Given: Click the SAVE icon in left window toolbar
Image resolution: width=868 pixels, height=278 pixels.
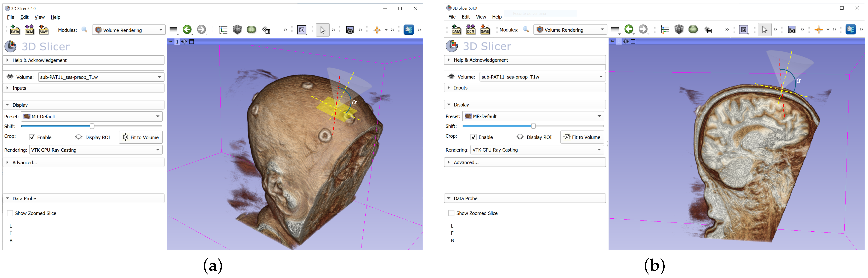Looking at the screenshot, I should (44, 30).
